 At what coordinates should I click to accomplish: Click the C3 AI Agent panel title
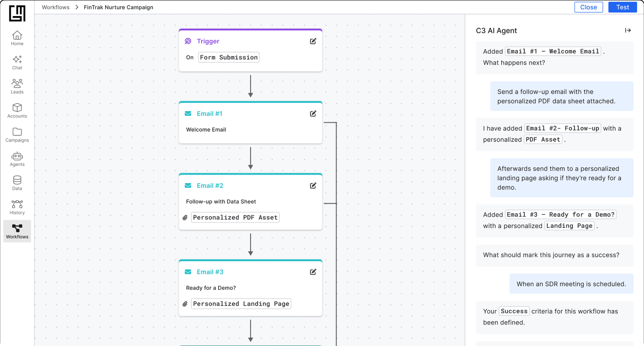(496, 30)
